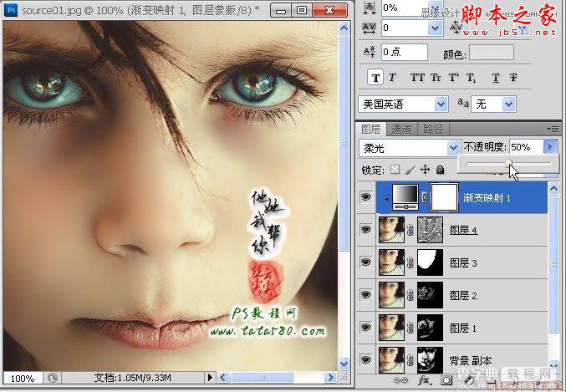Apply superscript text style
Image resolution: width=566 pixels, height=392 pixels.
[453, 77]
